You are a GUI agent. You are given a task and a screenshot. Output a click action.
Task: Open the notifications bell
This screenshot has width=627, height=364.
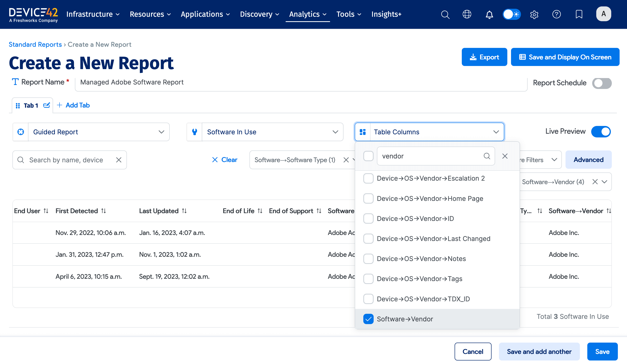(x=489, y=14)
